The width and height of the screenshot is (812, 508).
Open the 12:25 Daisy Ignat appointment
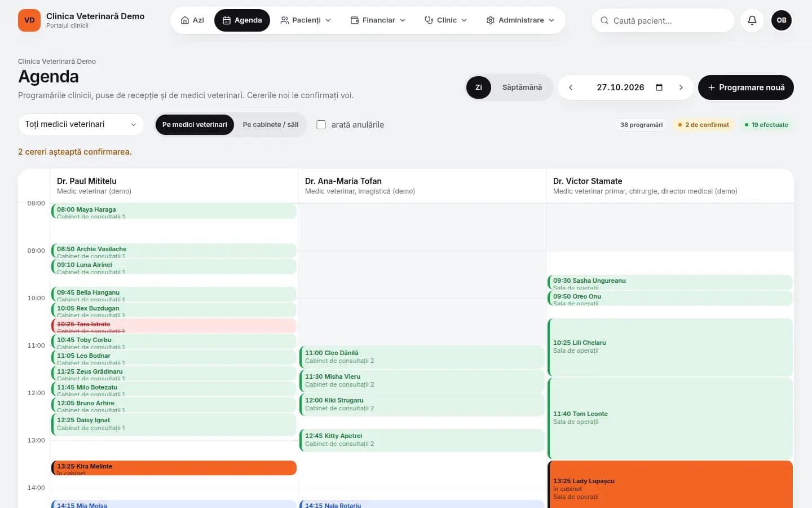click(x=174, y=424)
